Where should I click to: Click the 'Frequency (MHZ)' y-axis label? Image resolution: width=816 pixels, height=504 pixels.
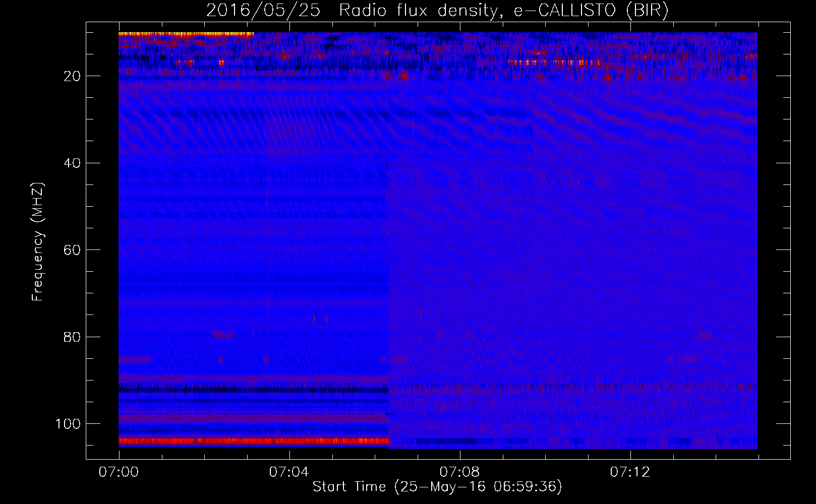pyautogui.click(x=38, y=241)
